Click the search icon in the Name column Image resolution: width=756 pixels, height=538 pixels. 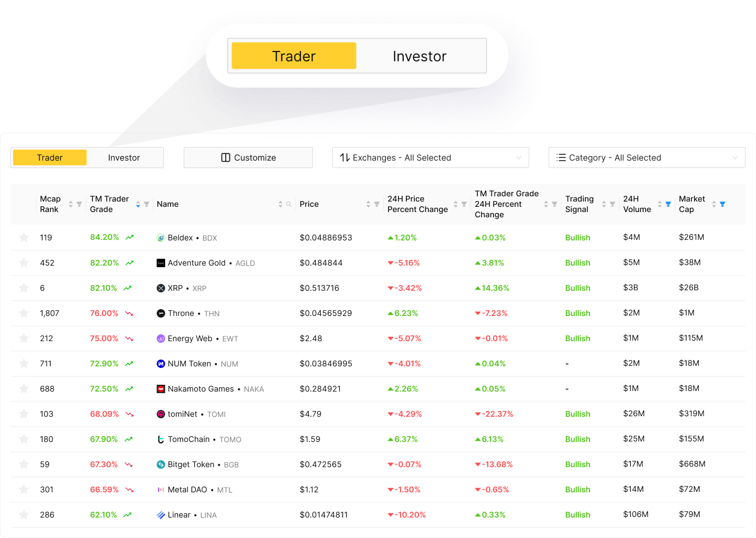coord(288,204)
